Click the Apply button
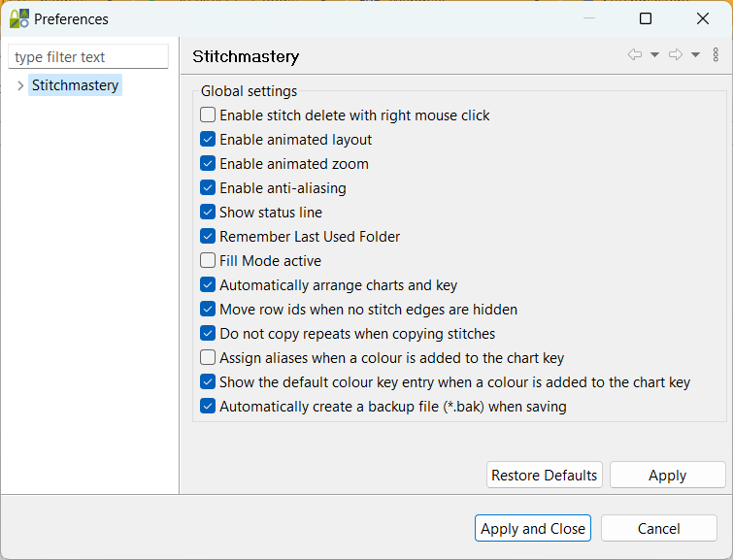The height and width of the screenshot is (560, 733). point(667,475)
